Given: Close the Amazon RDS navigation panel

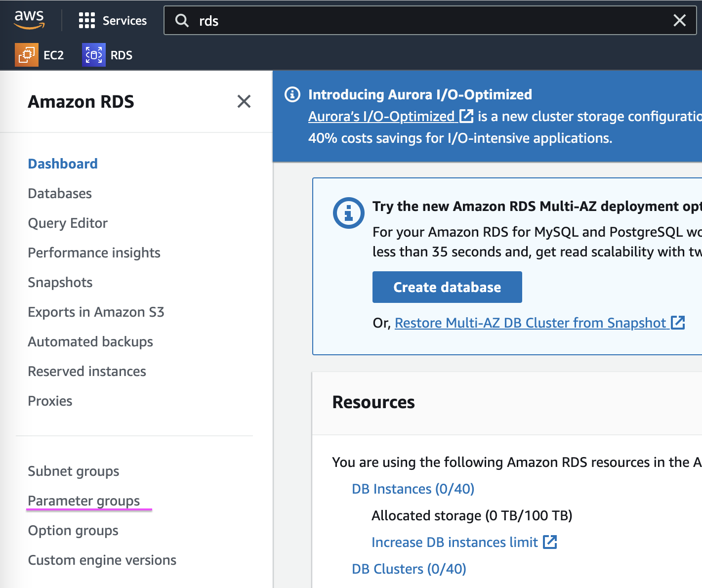Looking at the screenshot, I should pos(244,101).
